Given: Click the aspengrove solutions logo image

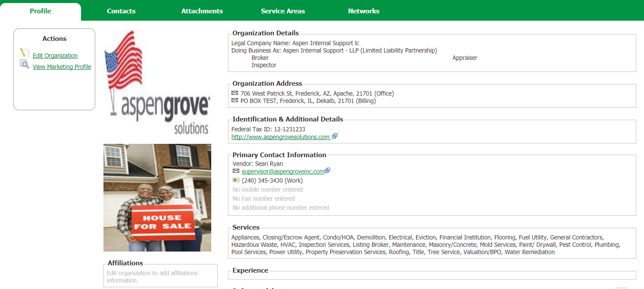Looking at the screenshot, I should tap(157, 83).
